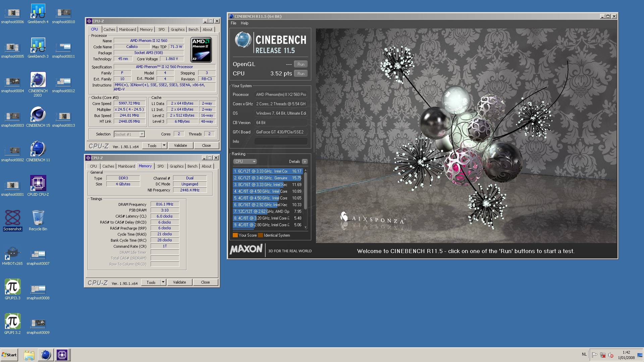The height and width of the screenshot is (362, 644).
Task: Open HWBOTx265 desktop shortcut
Action: (x=12, y=255)
